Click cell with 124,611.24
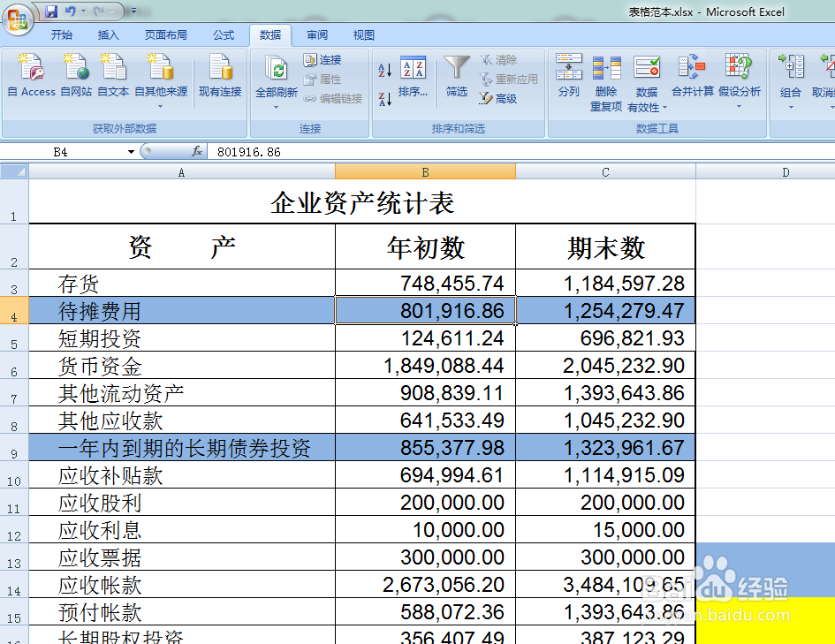Viewport: 835px width, 644px height. pos(426,338)
